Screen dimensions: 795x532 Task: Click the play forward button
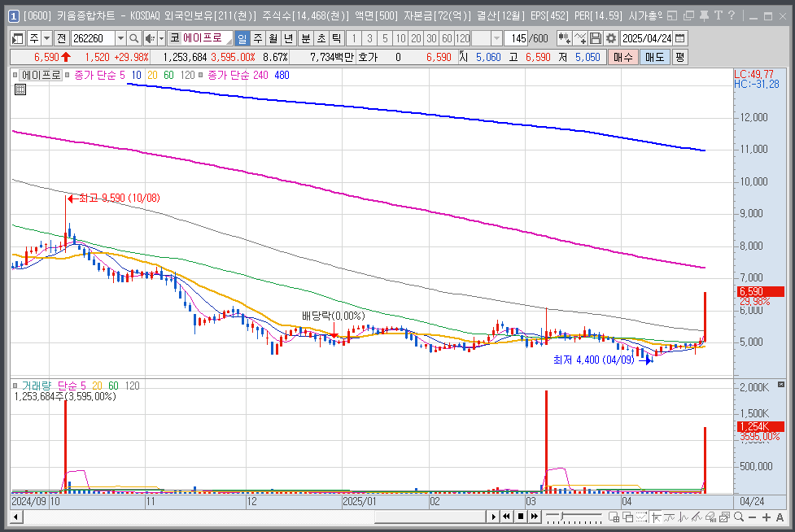coord(493,517)
